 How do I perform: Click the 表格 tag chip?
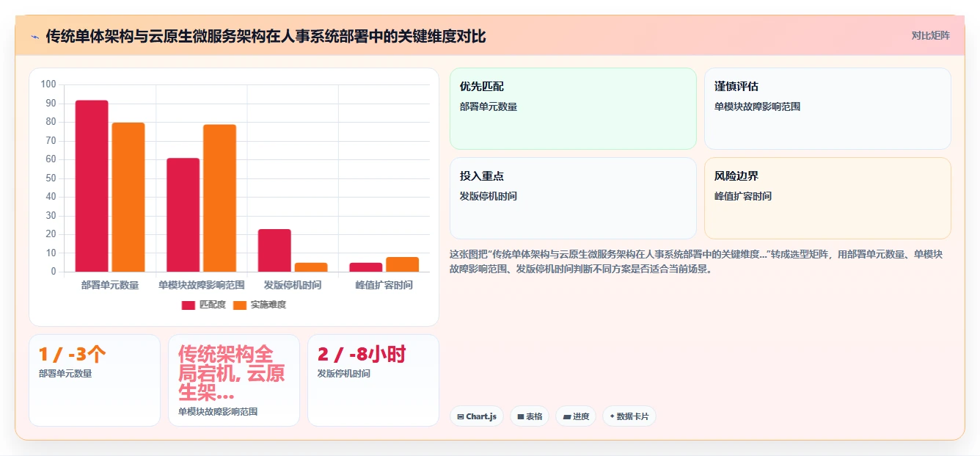tap(530, 416)
